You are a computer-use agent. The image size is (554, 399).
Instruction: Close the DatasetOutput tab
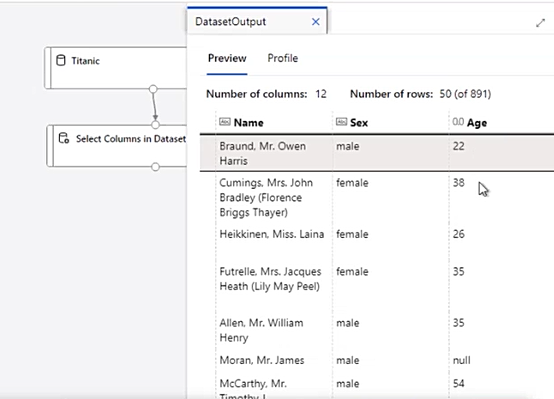point(316,22)
